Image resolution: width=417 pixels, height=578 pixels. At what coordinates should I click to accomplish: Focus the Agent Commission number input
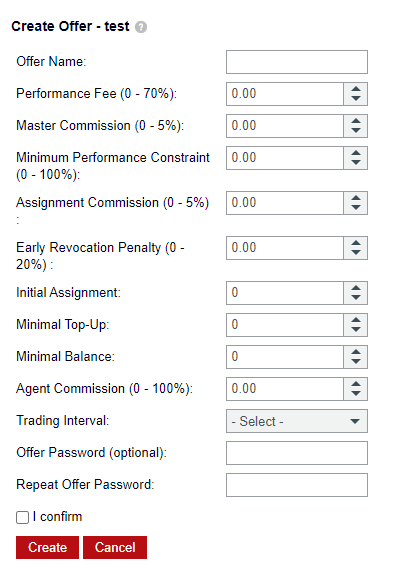point(285,389)
